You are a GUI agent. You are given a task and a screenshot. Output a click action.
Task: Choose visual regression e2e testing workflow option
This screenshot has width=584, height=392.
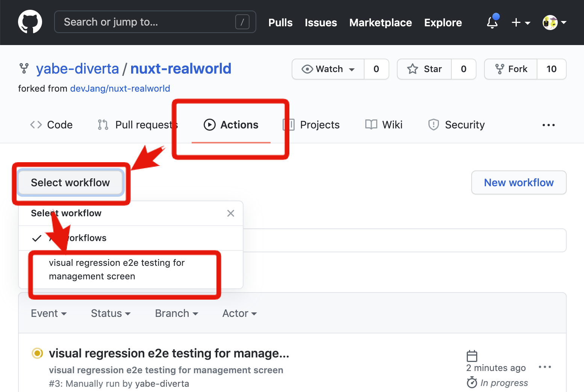[131, 270]
